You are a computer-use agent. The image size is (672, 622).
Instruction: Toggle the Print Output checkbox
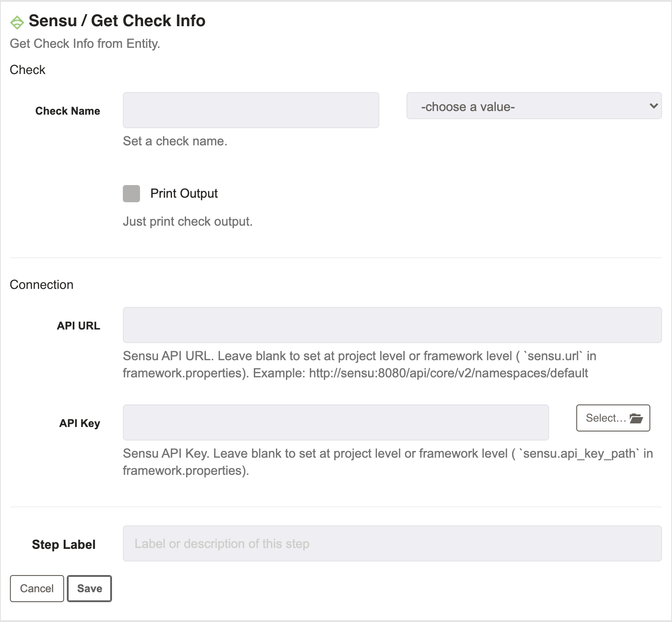tap(131, 194)
